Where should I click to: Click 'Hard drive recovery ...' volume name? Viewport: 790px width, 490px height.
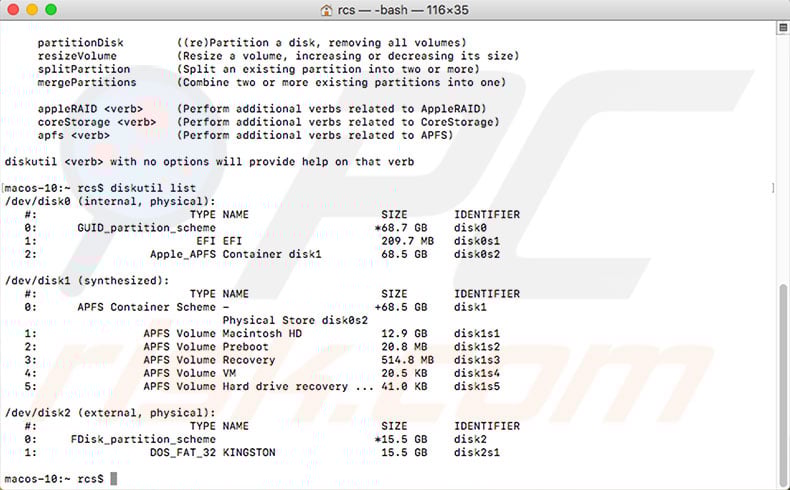coord(298,386)
